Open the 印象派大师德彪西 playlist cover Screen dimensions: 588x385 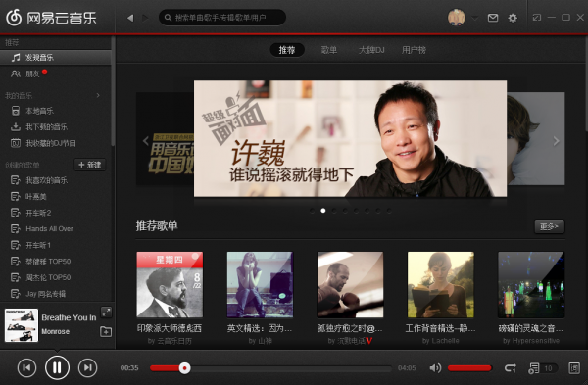(170, 284)
